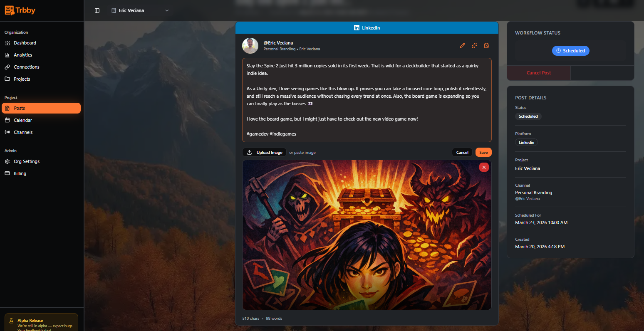Click the Alpha Release notice

pos(41,323)
